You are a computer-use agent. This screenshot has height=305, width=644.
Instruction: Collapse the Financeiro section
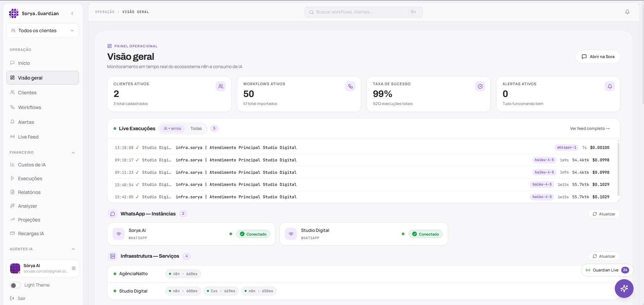73,153
